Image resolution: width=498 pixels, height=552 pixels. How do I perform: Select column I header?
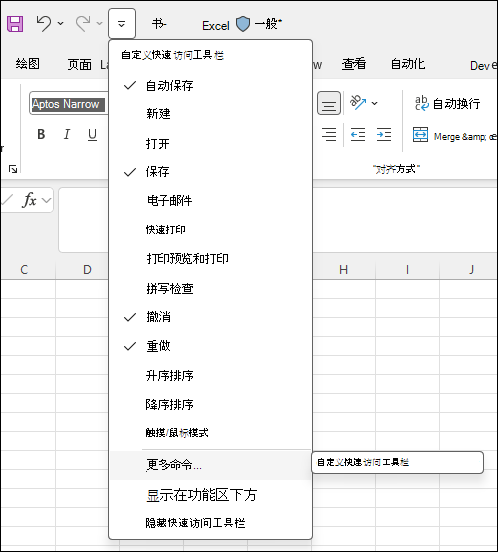(407, 270)
